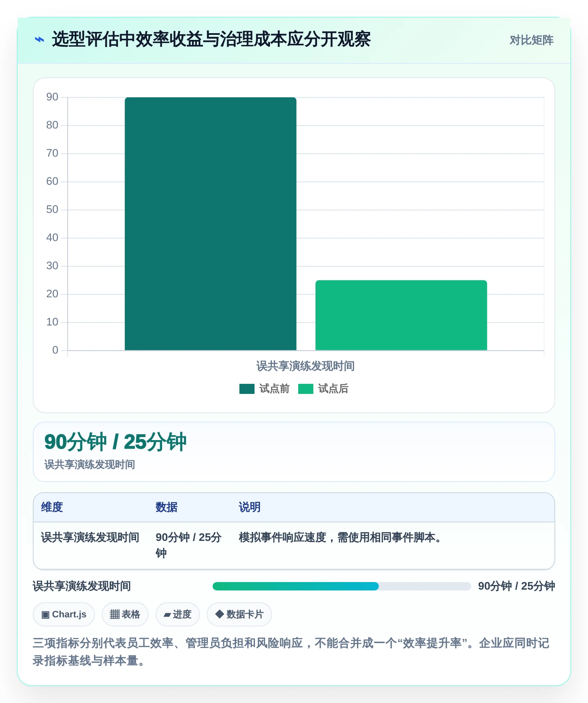This screenshot has width=588, height=703.
Task: Toggle the 试点前 legend entry
Action: pos(264,389)
